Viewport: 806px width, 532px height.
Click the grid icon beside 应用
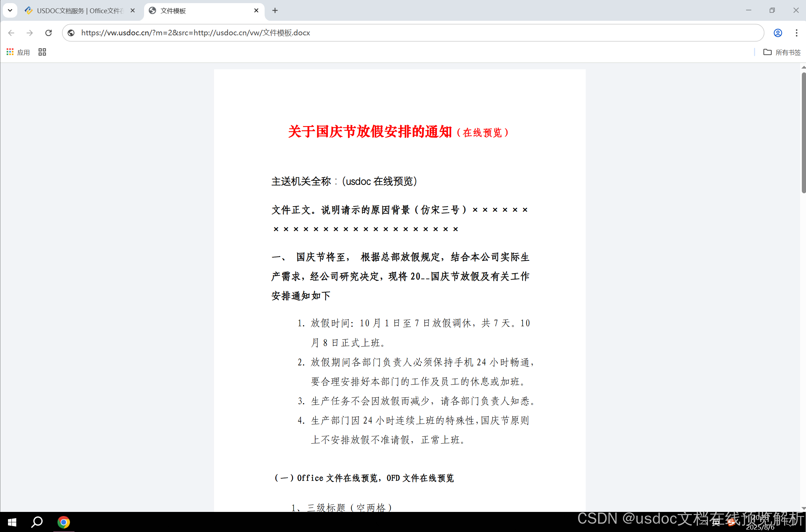tap(42, 52)
